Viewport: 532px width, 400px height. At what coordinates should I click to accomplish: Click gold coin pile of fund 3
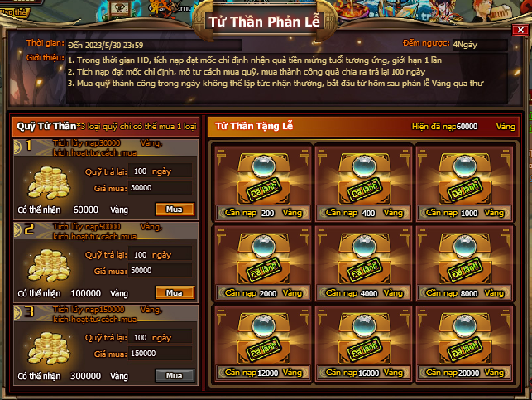tap(49, 349)
